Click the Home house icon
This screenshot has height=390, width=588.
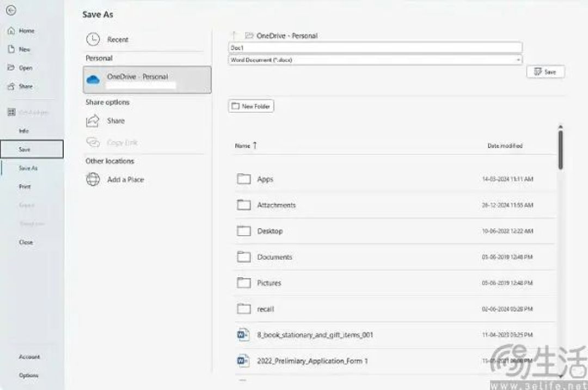coord(11,31)
